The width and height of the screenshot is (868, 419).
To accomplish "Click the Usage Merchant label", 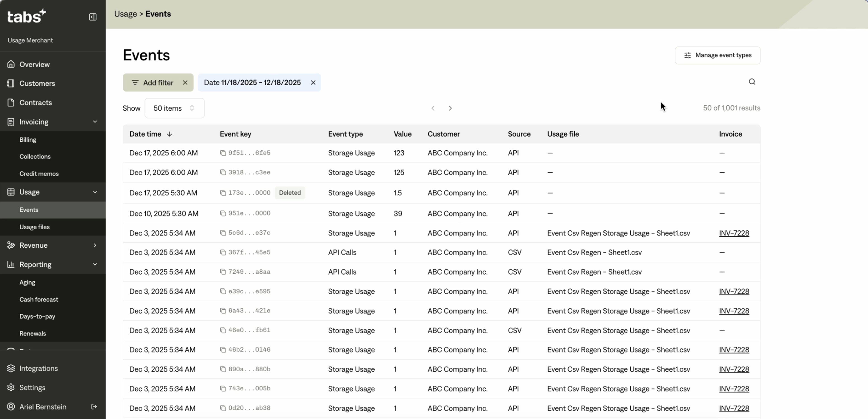I will click(x=30, y=40).
